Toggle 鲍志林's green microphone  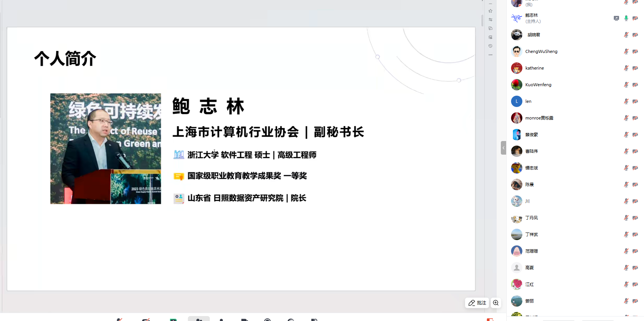tap(626, 18)
